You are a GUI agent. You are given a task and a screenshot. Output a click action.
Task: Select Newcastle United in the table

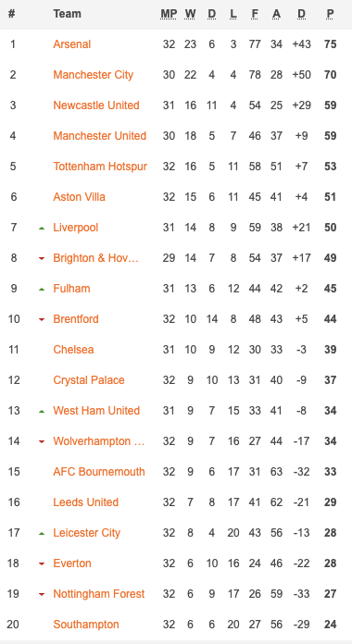[x=96, y=105]
